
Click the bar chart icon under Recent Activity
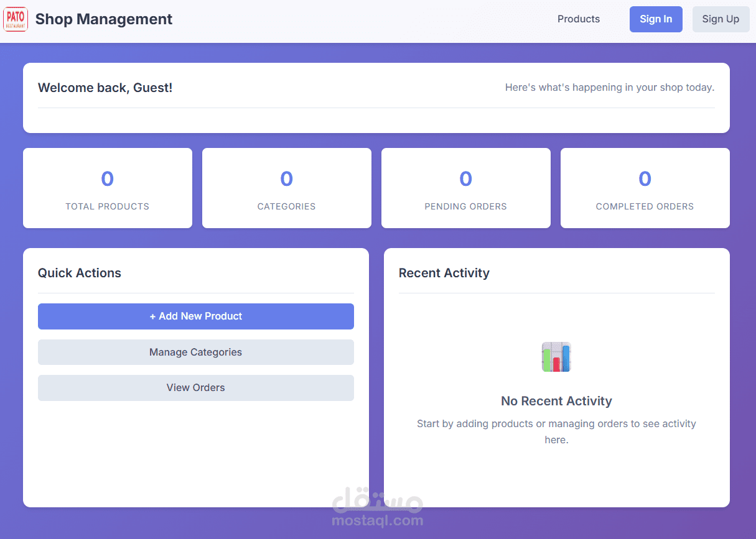(x=556, y=356)
